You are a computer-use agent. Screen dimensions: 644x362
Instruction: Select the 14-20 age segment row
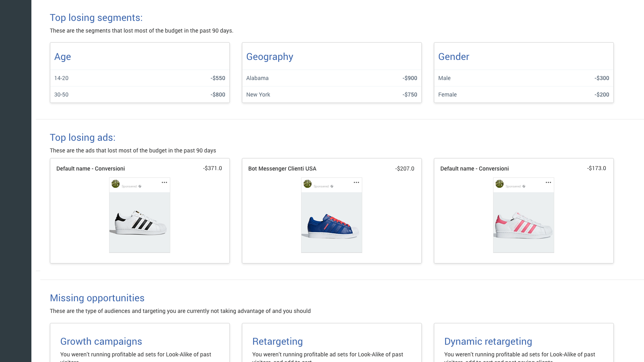(140, 78)
